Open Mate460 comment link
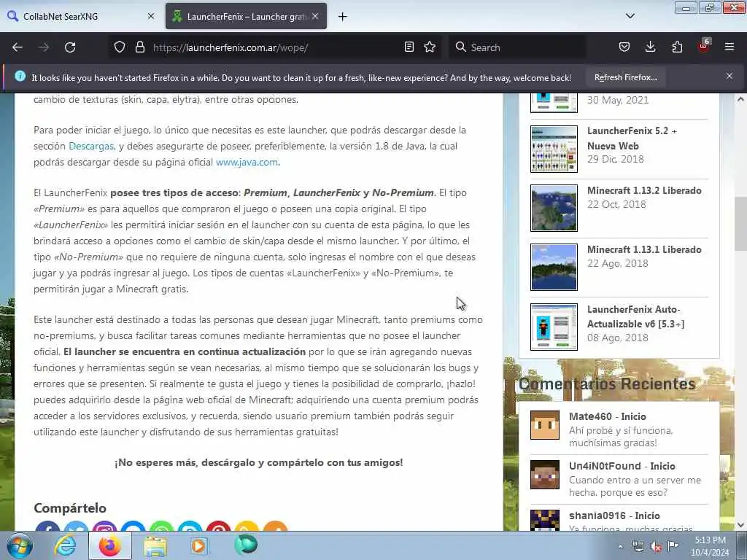 (608, 416)
